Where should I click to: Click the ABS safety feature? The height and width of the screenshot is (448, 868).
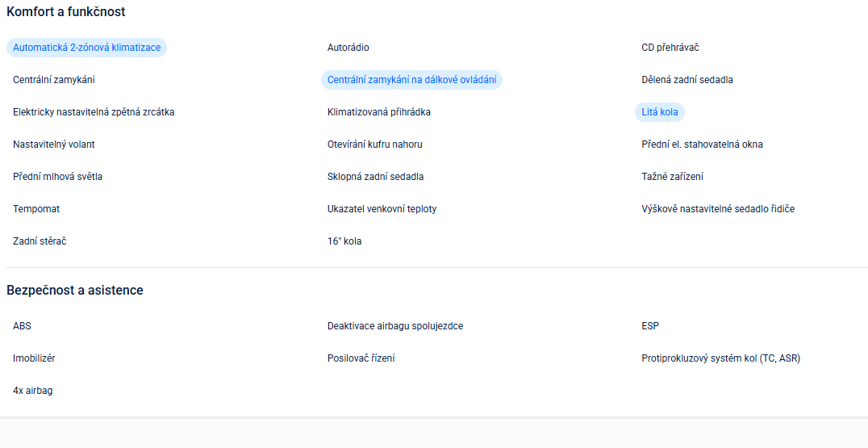point(22,326)
